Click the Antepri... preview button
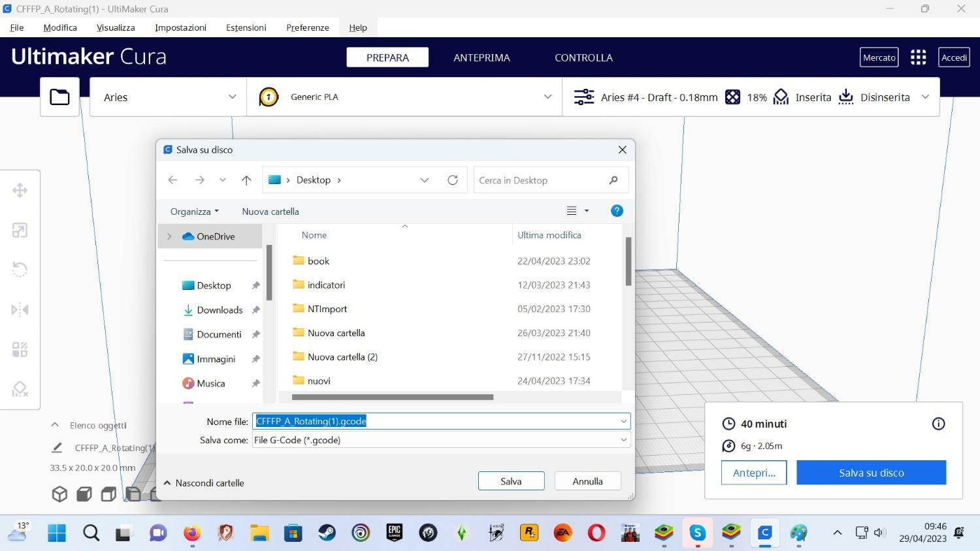 (754, 473)
